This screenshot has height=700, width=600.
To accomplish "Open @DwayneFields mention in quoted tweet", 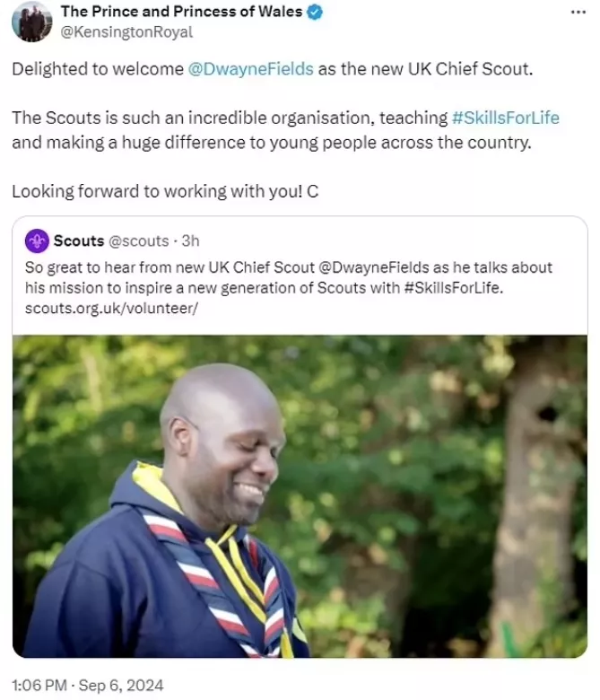I will point(374,267).
